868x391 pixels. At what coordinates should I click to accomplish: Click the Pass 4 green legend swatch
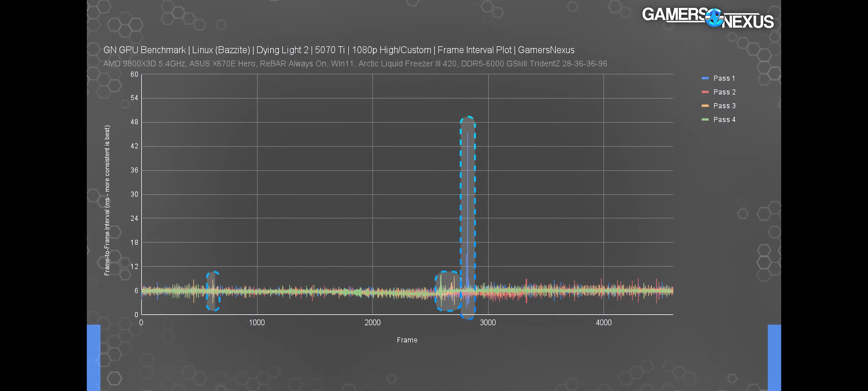pyautogui.click(x=705, y=119)
